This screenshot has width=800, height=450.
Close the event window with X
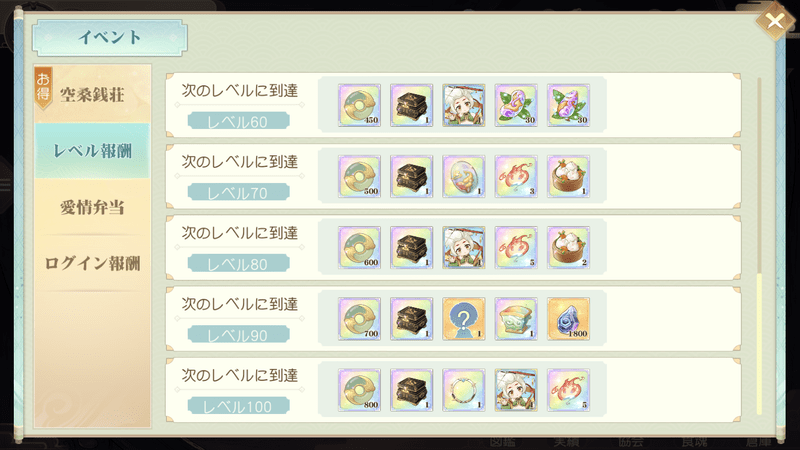click(x=774, y=22)
